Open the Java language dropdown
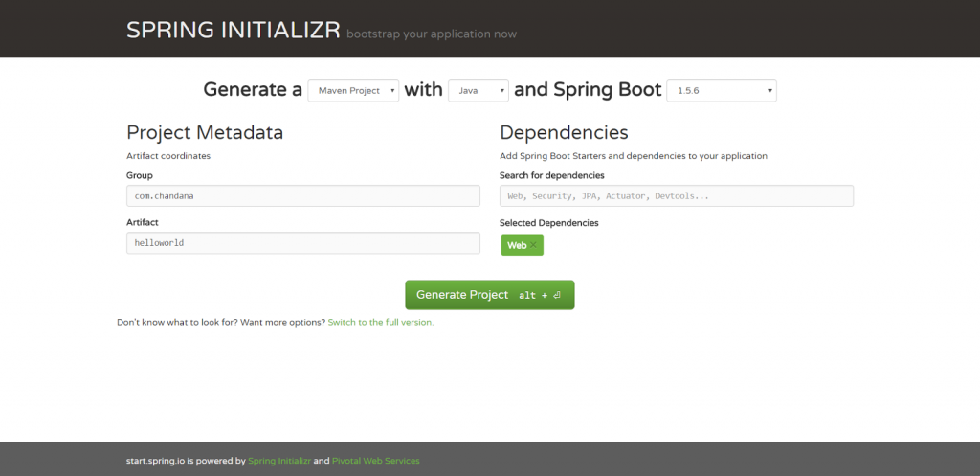Image resolution: width=980 pixels, height=476 pixels. 479,91
